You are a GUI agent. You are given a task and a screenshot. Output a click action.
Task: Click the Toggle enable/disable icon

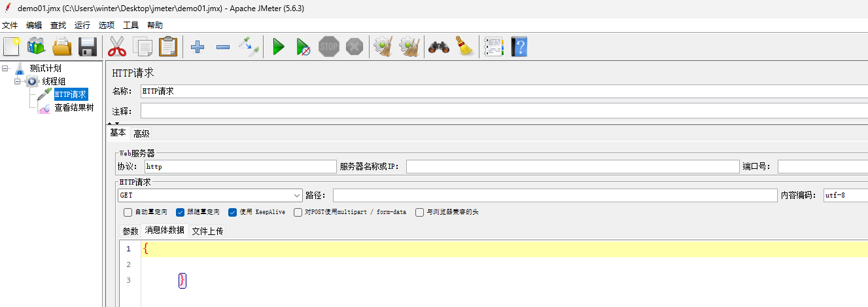tap(249, 46)
